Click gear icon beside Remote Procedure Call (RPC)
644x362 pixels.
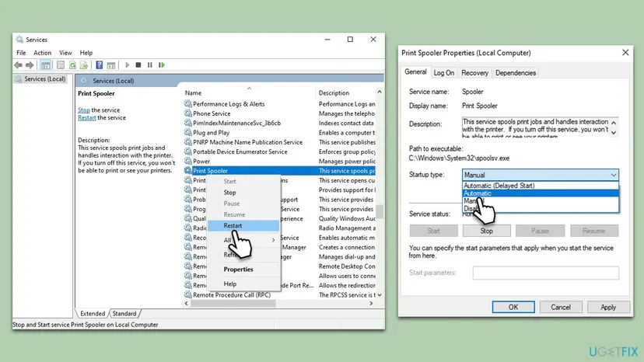click(187, 294)
